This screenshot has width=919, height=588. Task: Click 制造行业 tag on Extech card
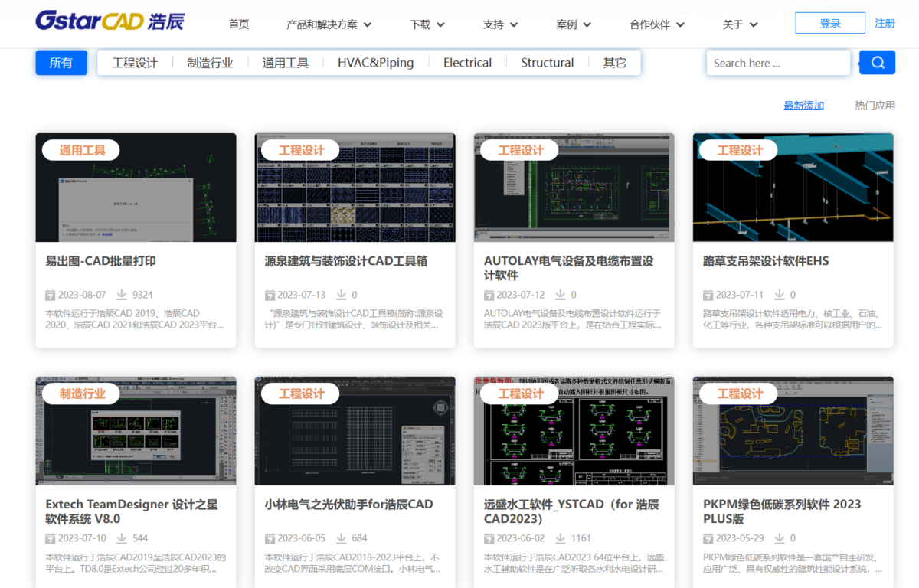[83, 394]
